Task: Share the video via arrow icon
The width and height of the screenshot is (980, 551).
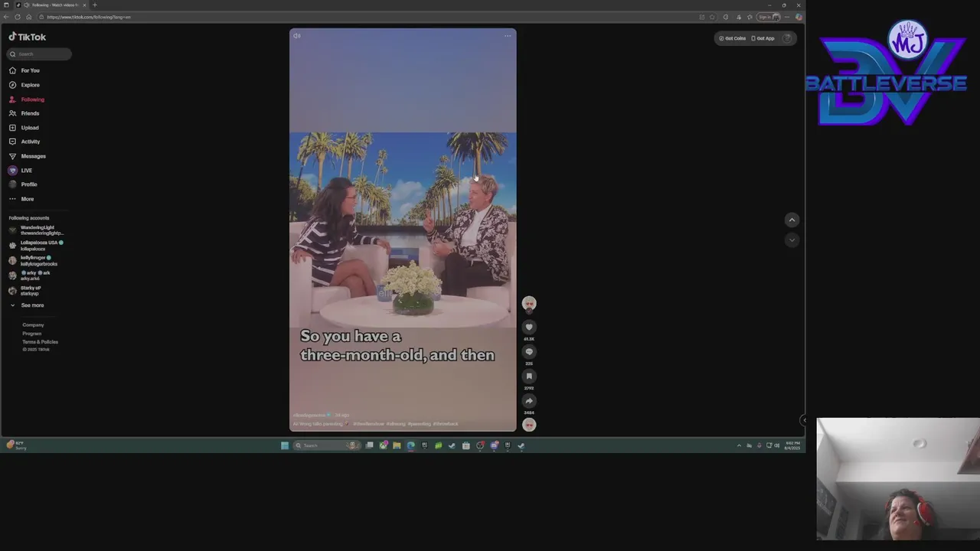Action: pyautogui.click(x=529, y=401)
